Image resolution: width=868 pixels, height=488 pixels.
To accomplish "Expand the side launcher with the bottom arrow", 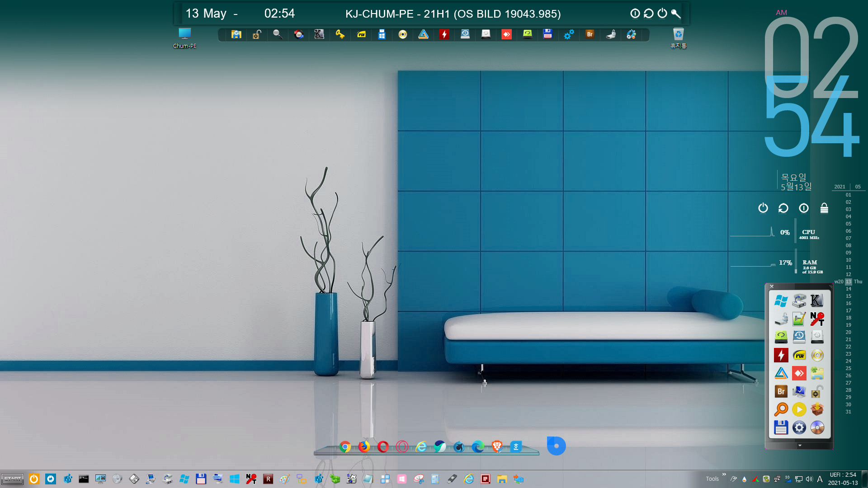I will [799, 446].
